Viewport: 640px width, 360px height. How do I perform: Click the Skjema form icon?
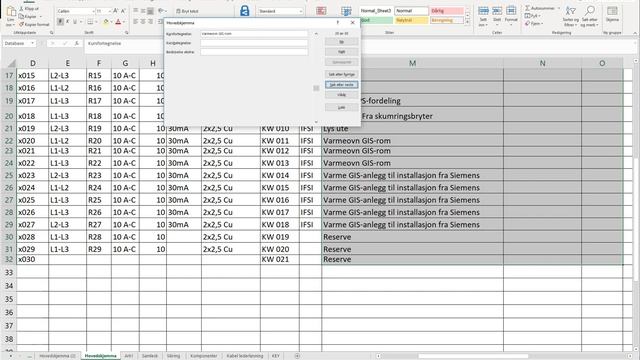point(612,11)
